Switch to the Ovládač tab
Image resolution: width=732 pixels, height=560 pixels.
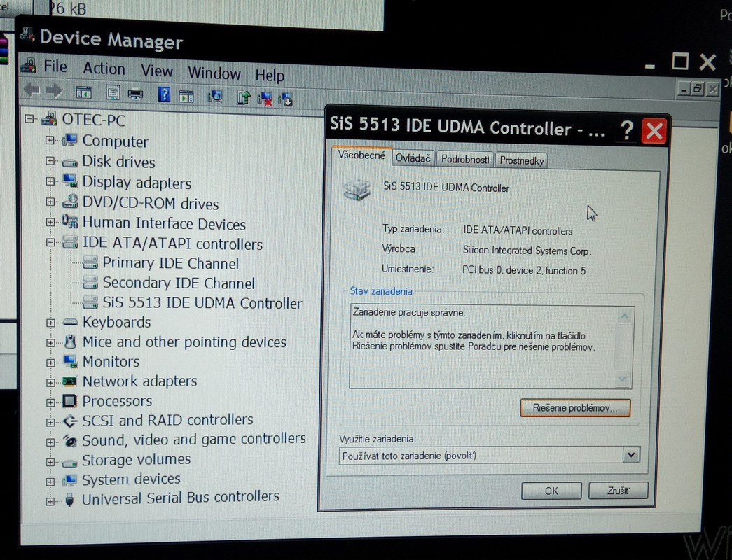pyautogui.click(x=413, y=158)
